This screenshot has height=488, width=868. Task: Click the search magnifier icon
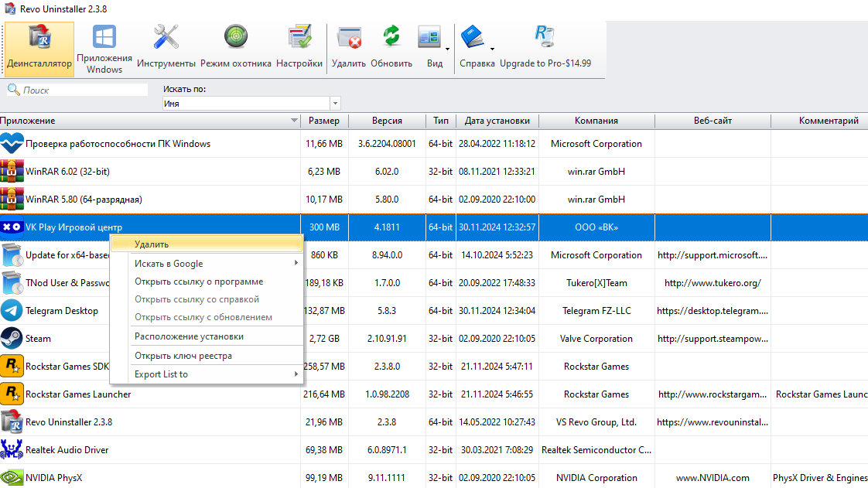tap(13, 90)
